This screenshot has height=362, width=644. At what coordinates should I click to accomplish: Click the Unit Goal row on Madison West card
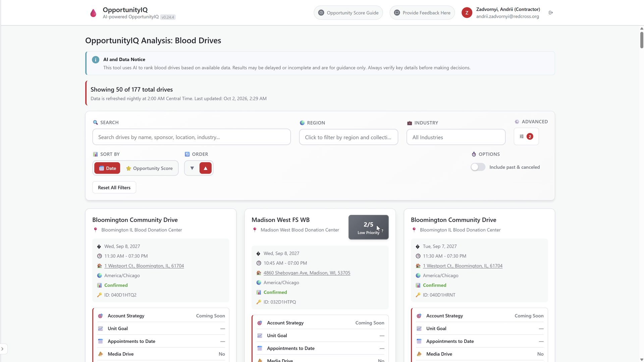coord(320,336)
